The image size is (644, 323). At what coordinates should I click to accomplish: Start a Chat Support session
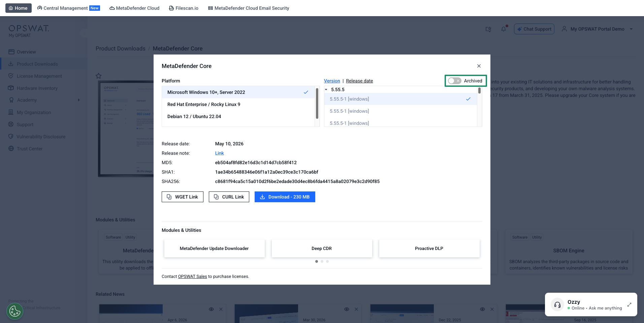tap(534, 29)
